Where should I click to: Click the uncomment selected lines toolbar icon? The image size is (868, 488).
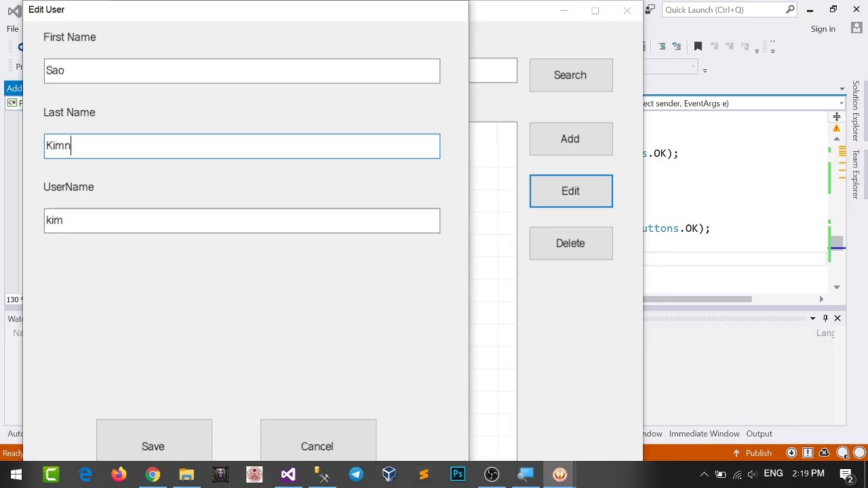pyautogui.click(x=677, y=46)
